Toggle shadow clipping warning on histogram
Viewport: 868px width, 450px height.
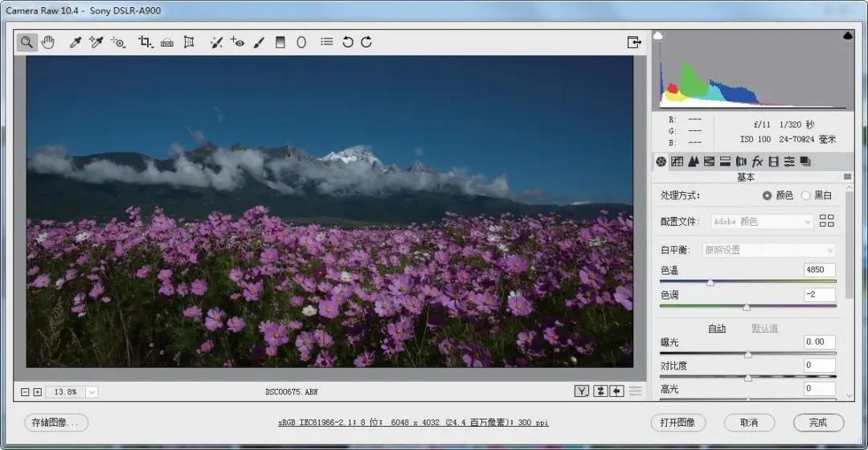(658, 36)
